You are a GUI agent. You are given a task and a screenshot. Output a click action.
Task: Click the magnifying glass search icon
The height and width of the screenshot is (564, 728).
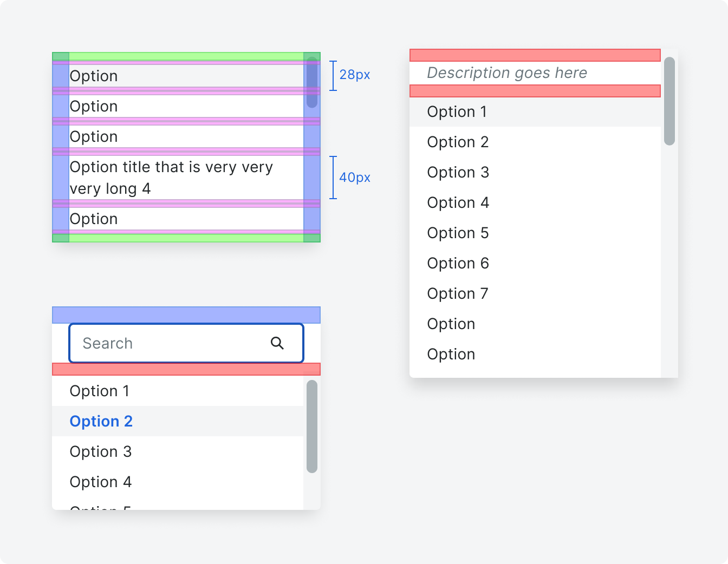(277, 343)
